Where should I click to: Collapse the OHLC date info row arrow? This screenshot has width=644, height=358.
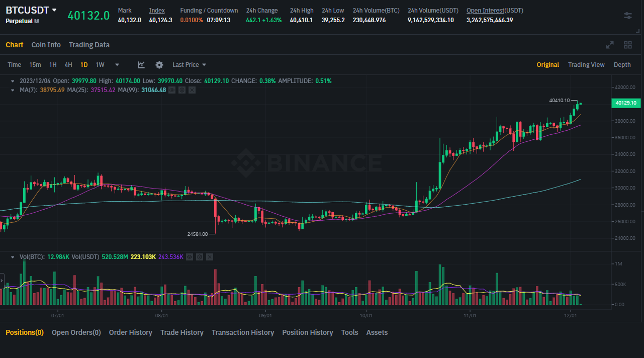(x=13, y=80)
